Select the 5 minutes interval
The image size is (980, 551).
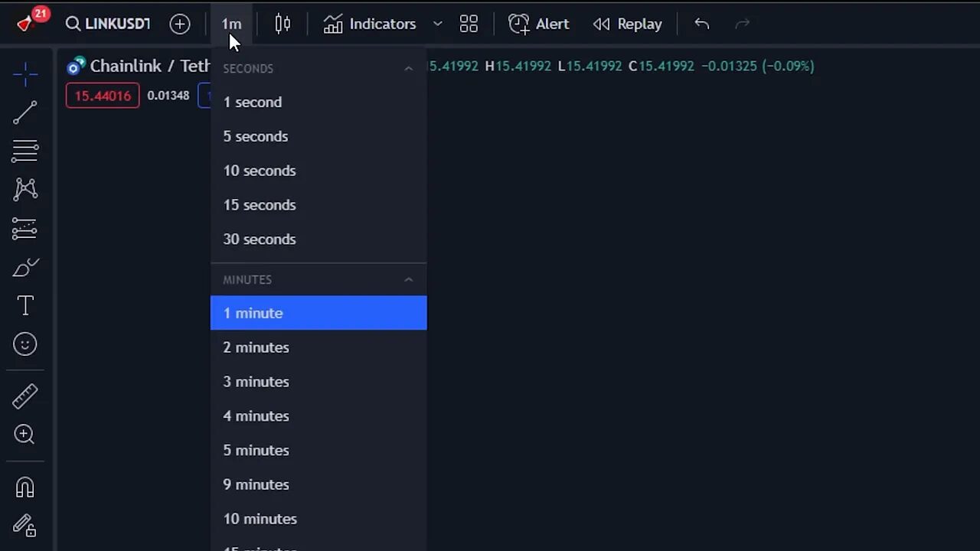click(x=256, y=450)
